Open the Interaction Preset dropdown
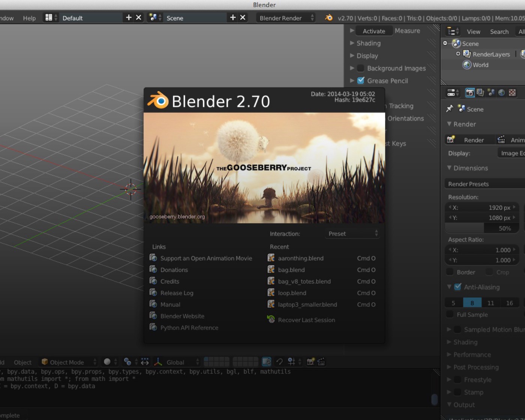 point(352,234)
